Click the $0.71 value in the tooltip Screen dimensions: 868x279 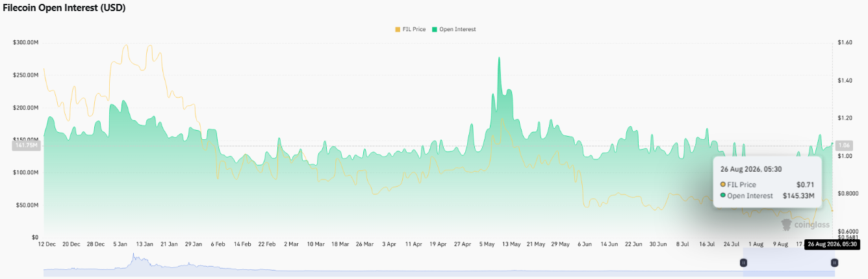pos(806,185)
